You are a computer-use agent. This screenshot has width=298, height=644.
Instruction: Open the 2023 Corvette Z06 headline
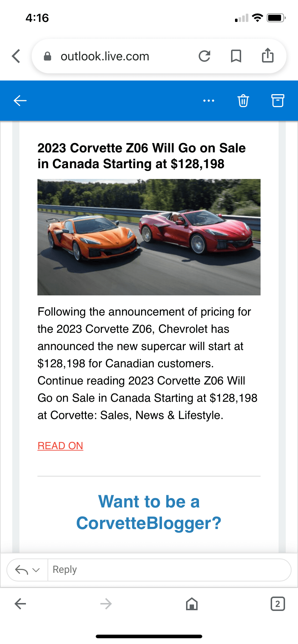[141, 156]
